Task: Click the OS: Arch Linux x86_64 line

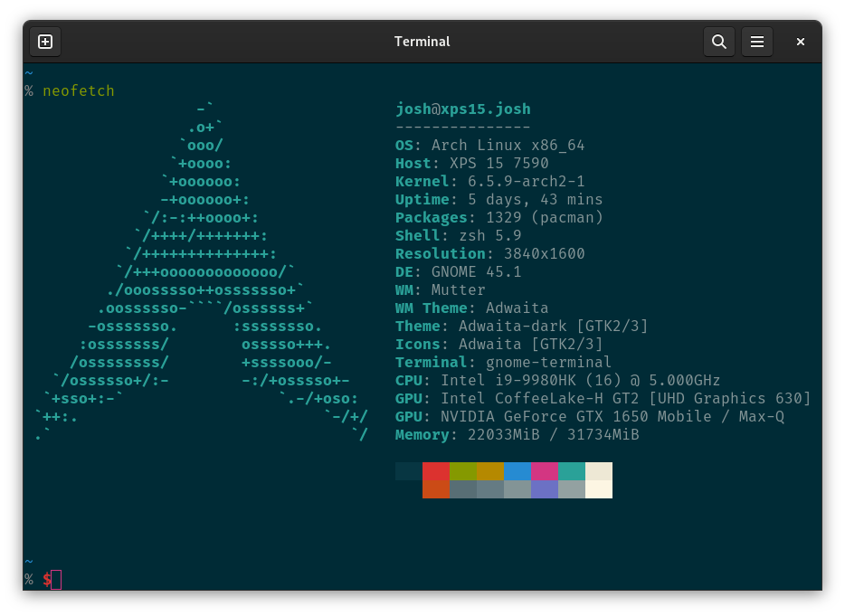Action: (x=489, y=145)
